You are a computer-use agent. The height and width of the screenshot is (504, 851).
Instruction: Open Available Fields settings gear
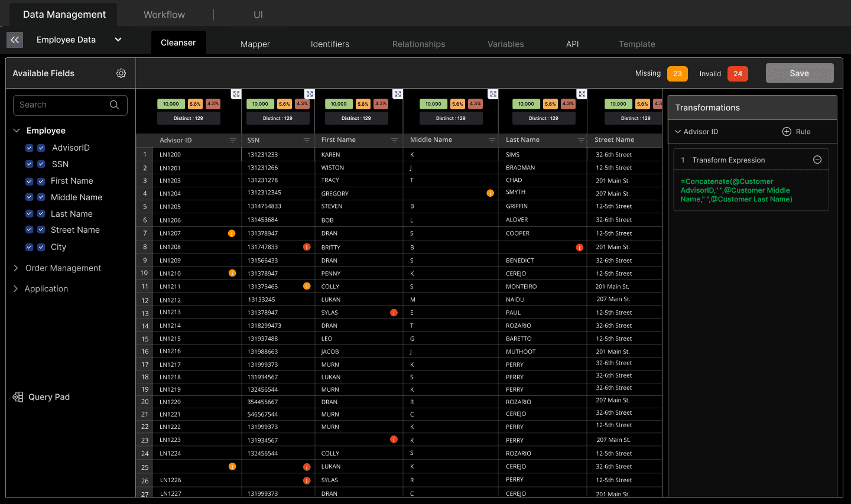tap(121, 73)
